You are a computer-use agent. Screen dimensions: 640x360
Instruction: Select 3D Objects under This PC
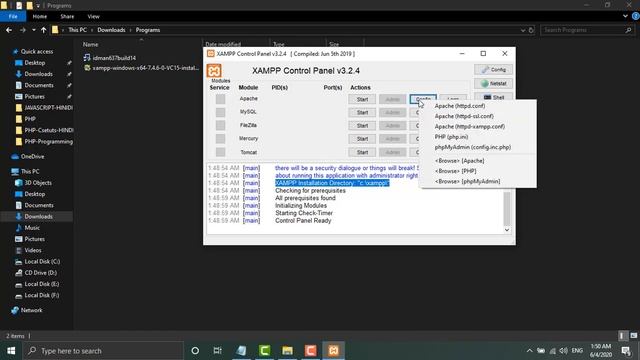[33, 183]
